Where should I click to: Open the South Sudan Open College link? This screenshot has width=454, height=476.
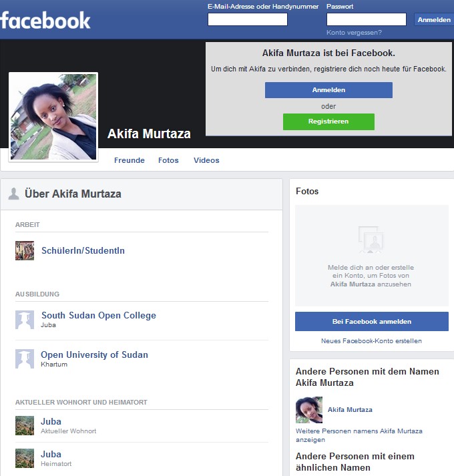click(99, 315)
